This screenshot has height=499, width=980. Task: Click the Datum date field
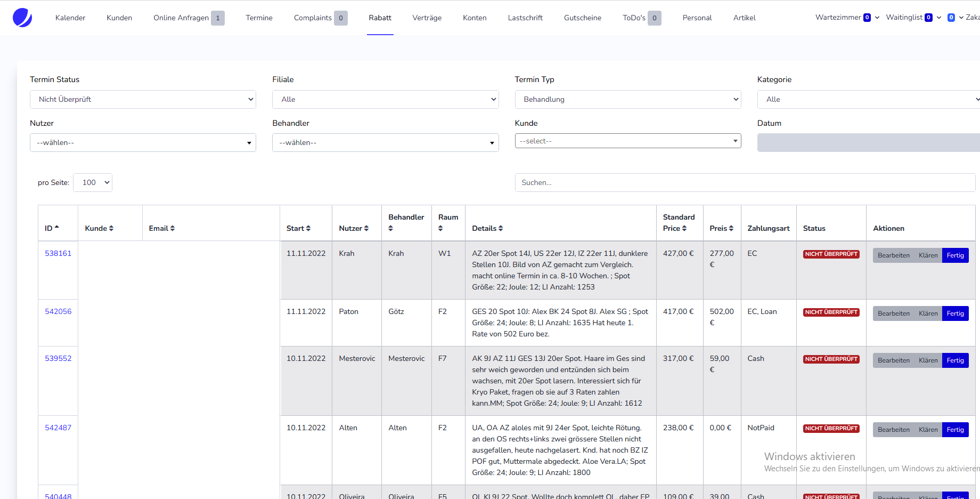(x=869, y=142)
